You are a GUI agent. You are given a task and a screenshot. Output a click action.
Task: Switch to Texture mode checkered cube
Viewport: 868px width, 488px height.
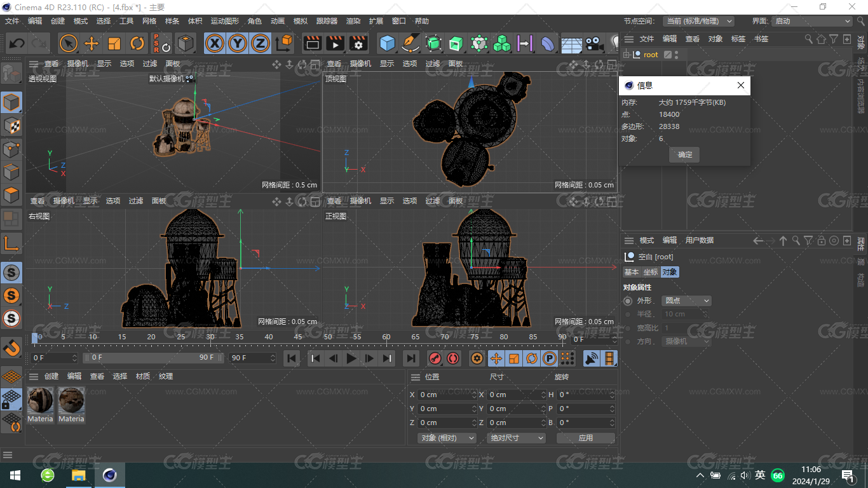[x=11, y=126]
